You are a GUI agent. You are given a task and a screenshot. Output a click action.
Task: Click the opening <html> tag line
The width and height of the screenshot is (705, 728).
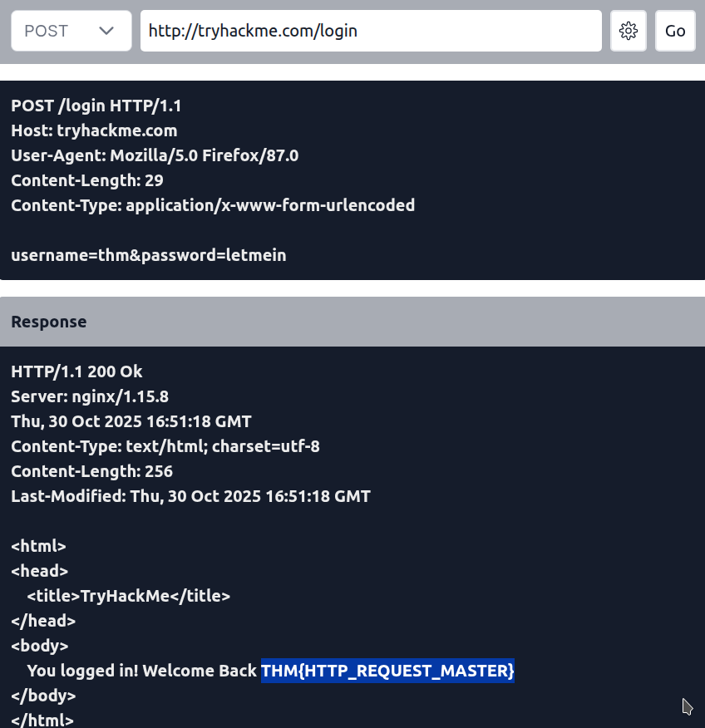click(x=38, y=546)
